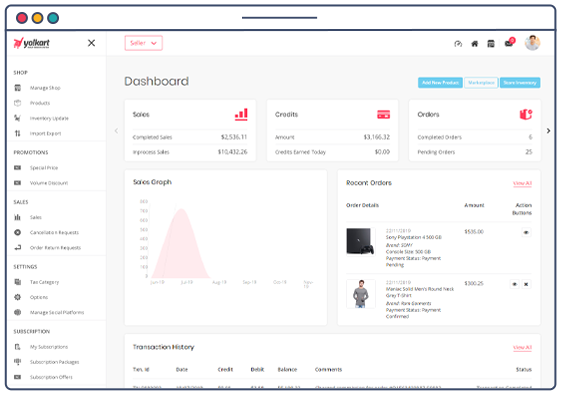Open Subscription Packages menu item
Image resolution: width=561 pixels, height=395 pixels.
54,362
